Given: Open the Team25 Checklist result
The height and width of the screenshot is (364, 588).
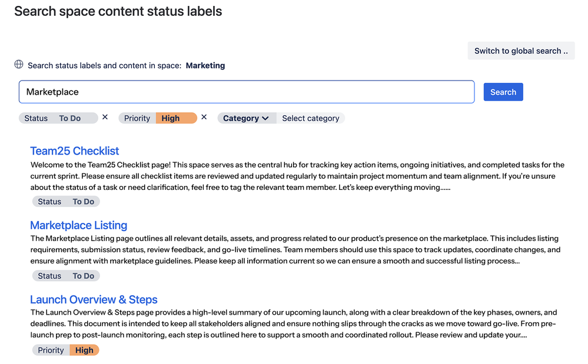Looking at the screenshot, I should point(75,151).
